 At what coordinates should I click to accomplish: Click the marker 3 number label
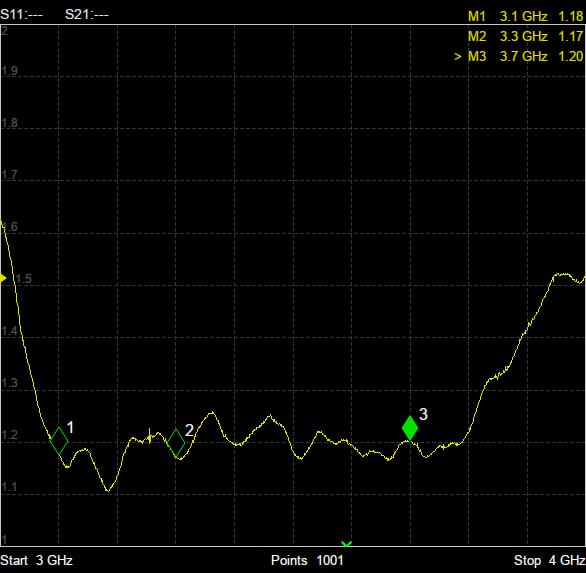[x=423, y=414]
